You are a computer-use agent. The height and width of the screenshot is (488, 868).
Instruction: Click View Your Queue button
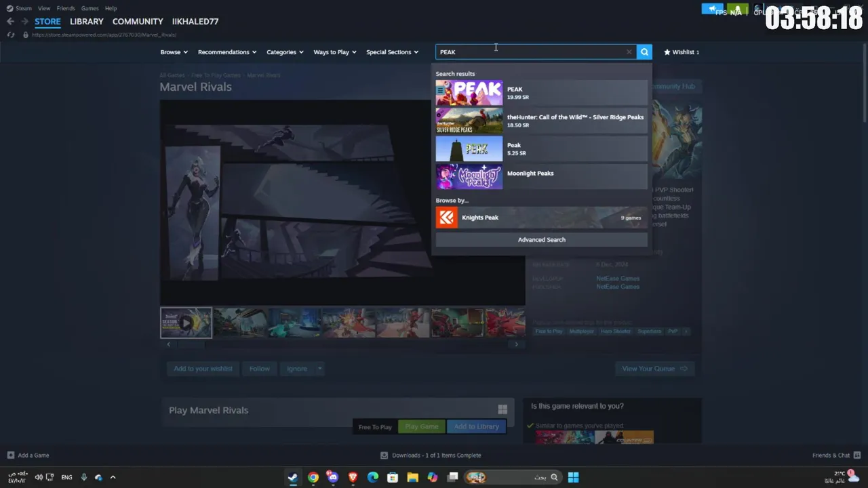pyautogui.click(x=654, y=369)
